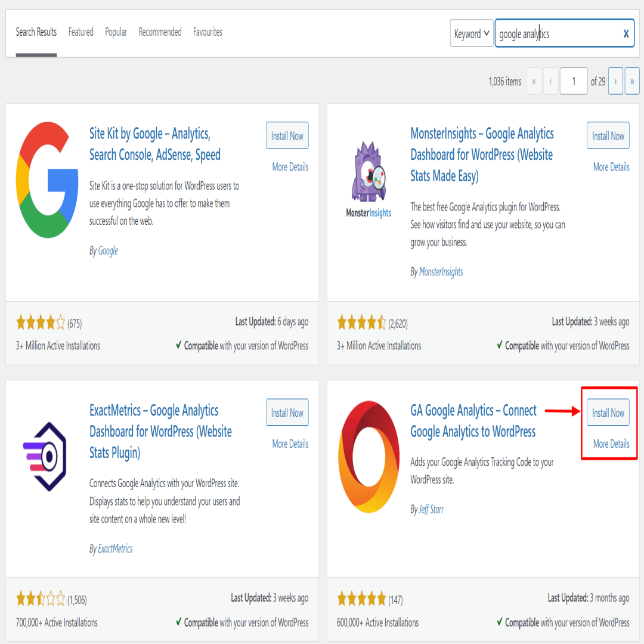The width and height of the screenshot is (644, 644).
Task: Open the Keyword search type dropdown
Action: coord(471,33)
